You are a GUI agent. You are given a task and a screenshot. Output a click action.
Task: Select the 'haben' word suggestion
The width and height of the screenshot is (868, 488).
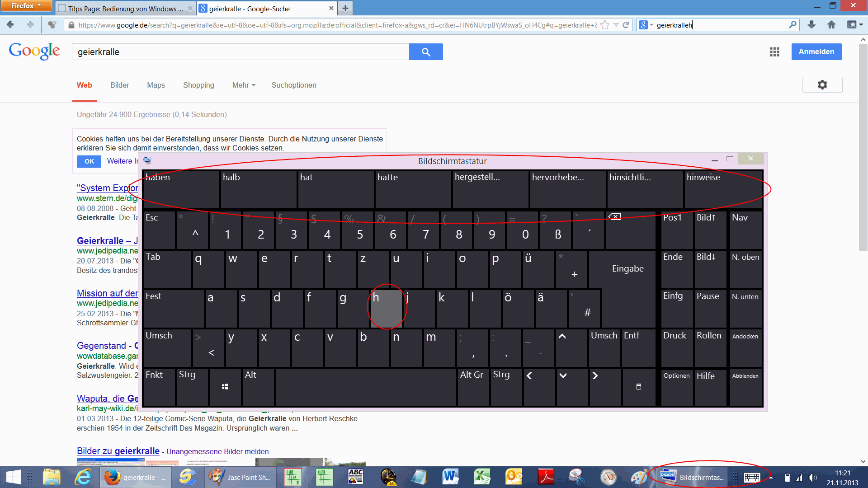coord(181,189)
